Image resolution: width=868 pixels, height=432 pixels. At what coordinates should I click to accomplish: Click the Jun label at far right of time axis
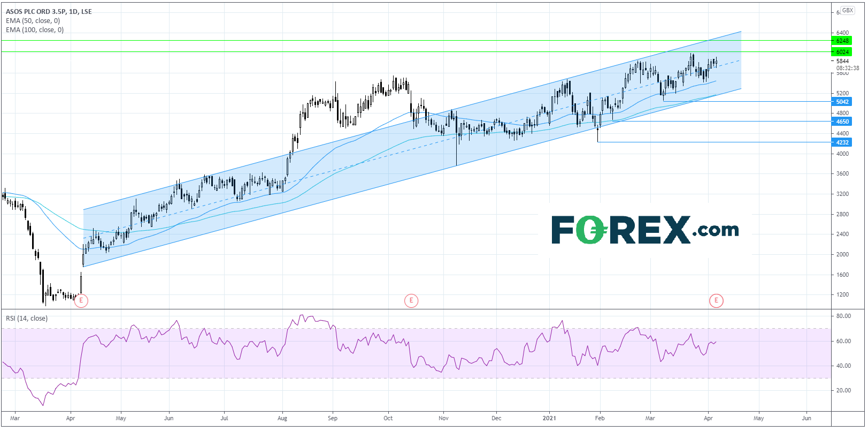pyautogui.click(x=806, y=418)
